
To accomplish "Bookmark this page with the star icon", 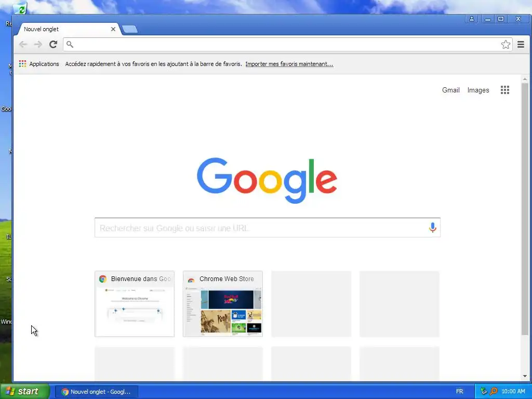I will 506,45.
